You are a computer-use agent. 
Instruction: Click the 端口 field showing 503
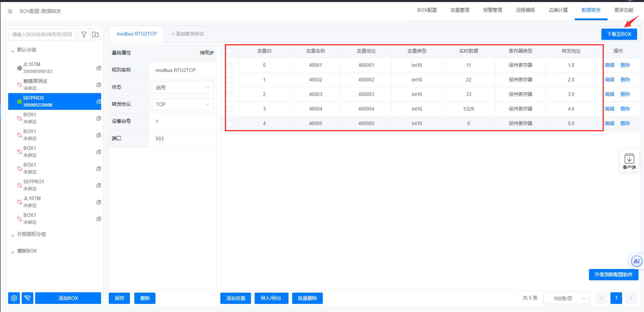(x=183, y=139)
